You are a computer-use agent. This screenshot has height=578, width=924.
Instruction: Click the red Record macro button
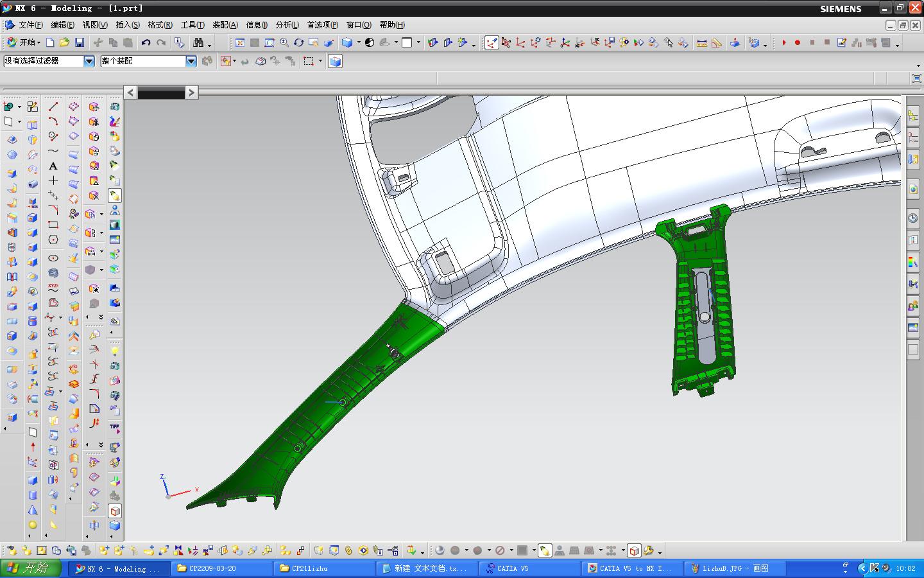tap(798, 42)
